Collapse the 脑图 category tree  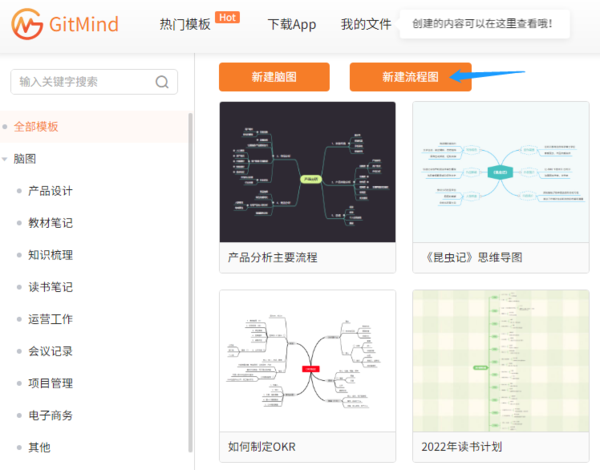tap(6, 159)
